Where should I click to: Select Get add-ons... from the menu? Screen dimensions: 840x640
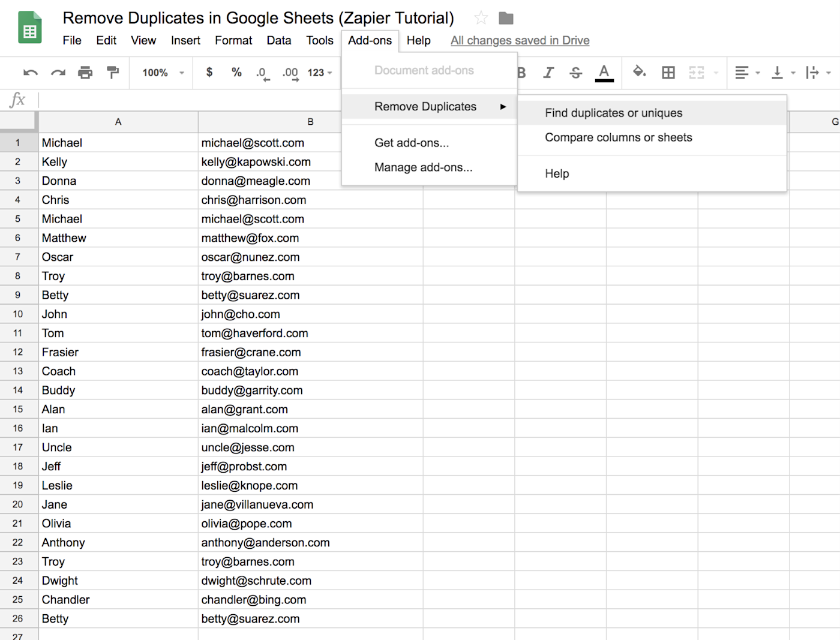click(x=429, y=143)
